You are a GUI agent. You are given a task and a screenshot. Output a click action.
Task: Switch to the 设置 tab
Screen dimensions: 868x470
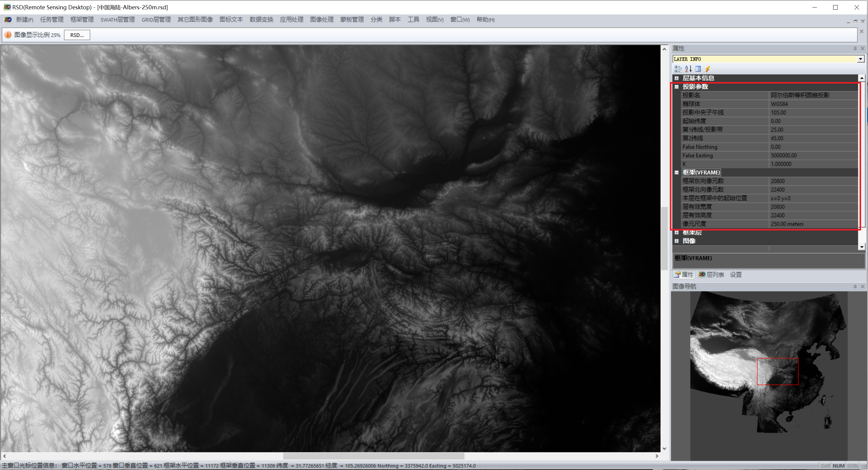coord(735,275)
